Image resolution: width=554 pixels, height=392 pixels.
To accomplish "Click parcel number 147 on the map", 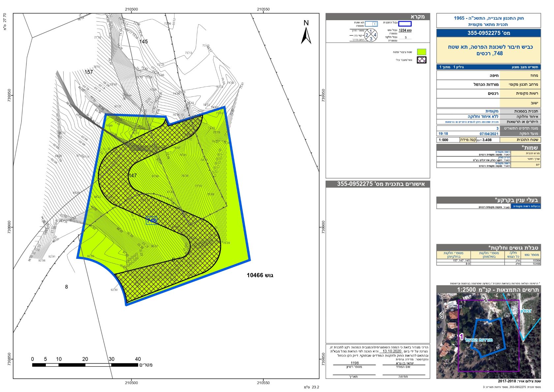I will click(x=133, y=175).
